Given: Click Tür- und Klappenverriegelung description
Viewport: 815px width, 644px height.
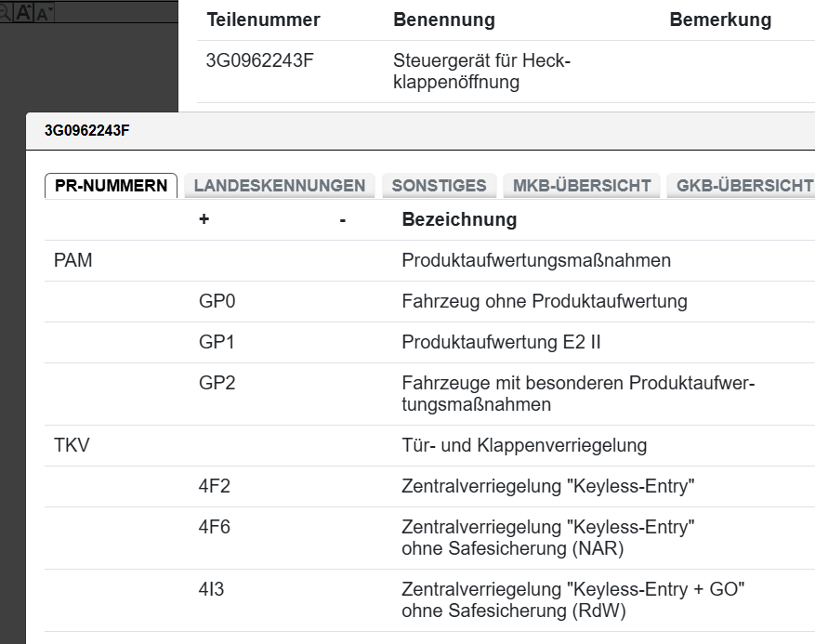Looking at the screenshot, I should (524, 445).
